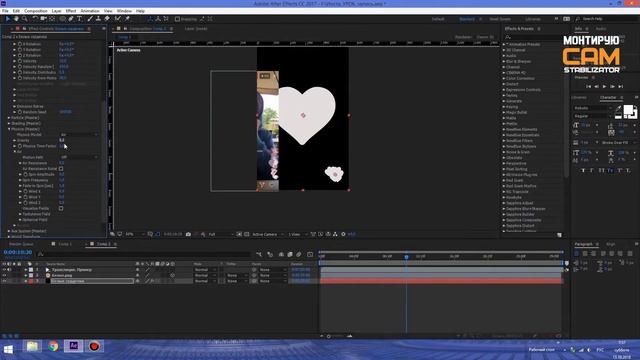Toggle visibility eye of layer 1
The width and height of the screenshot is (640, 360).
pyautogui.click(x=4, y=270)
